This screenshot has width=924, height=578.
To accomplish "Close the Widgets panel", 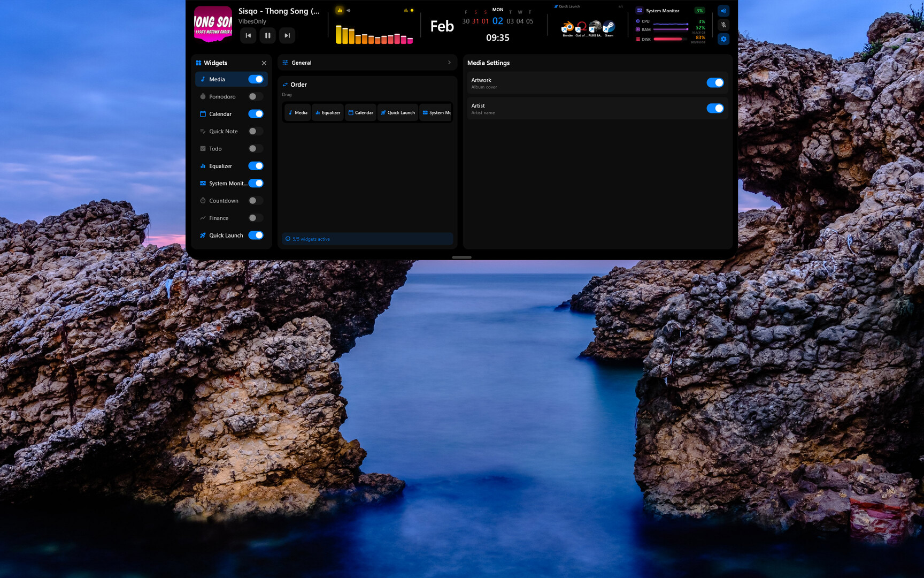I will (x=264, y=63).
